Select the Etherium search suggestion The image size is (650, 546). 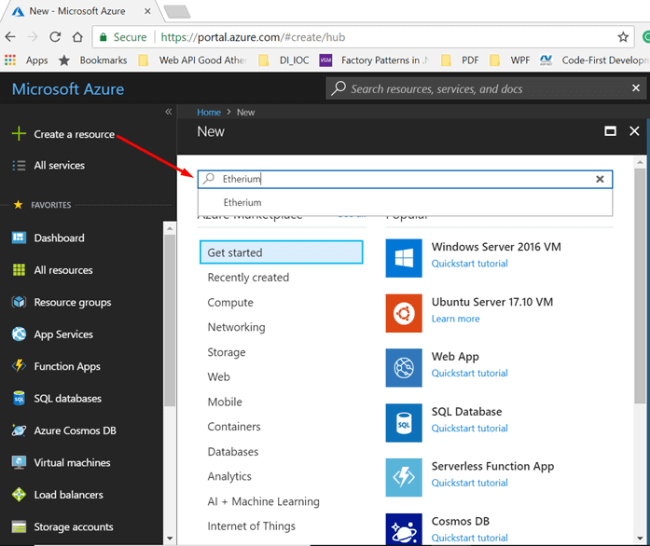tap(243, 203)
